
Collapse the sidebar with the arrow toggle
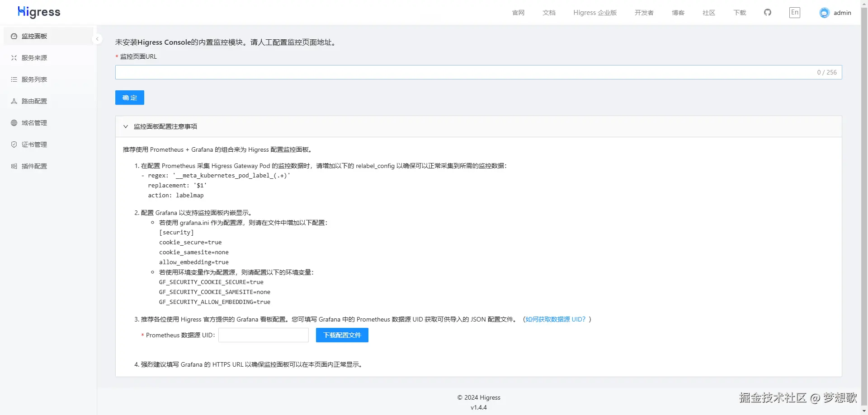(x=97, y=39)
